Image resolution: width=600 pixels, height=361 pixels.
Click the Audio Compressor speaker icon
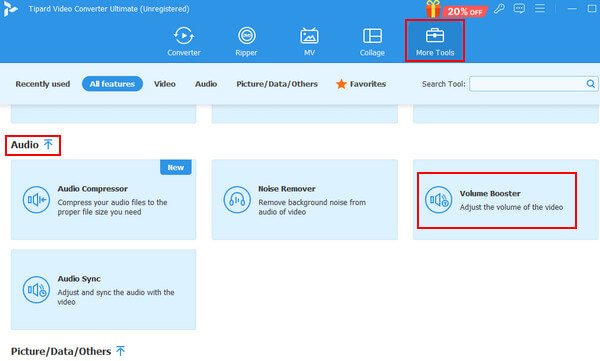click(x=36, y=199)
